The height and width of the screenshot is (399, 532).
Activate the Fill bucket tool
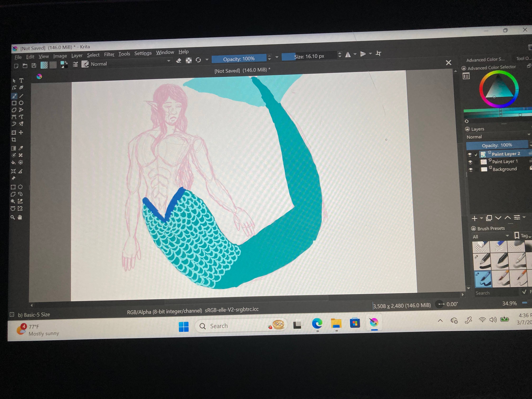[13, 163]
